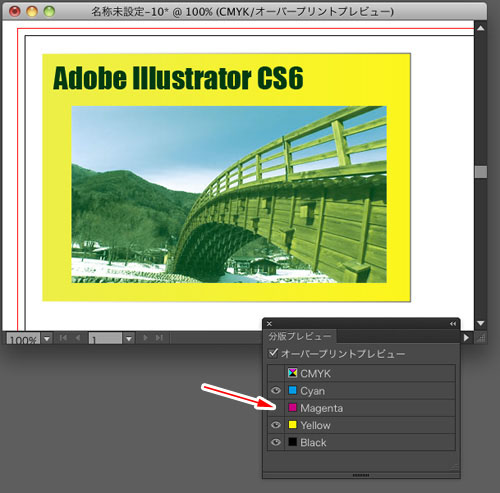Go to previous artboard arrow

[x=77, y=338]
